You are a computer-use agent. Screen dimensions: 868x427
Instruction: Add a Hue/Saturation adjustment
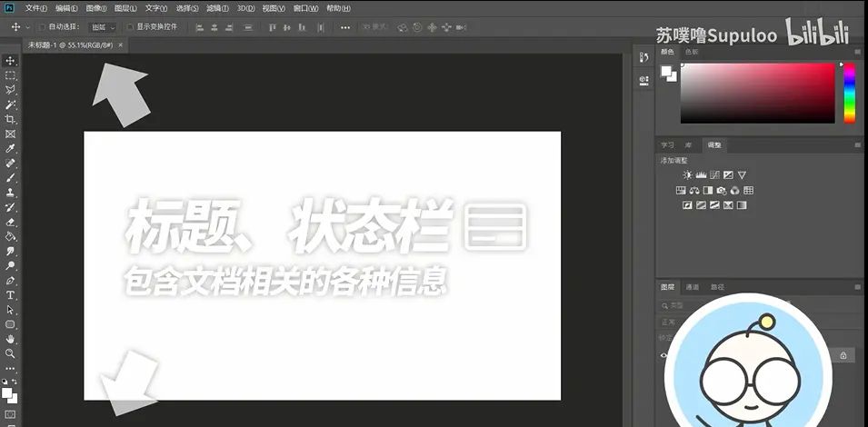click(681, 190)
